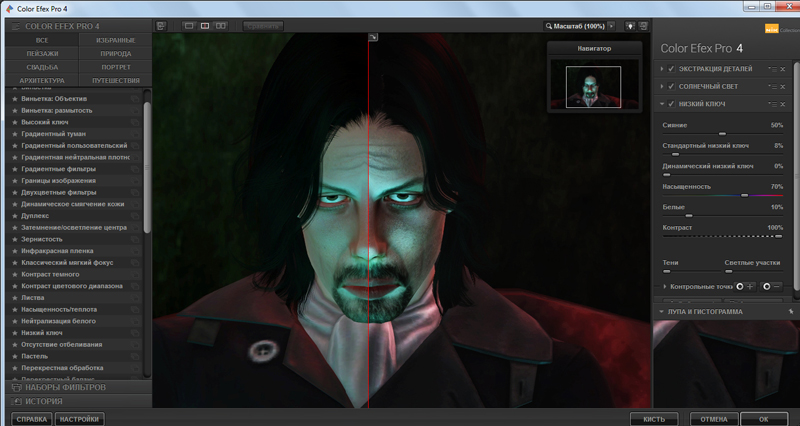Expand the Контрольные точки section

click(665, 287)
